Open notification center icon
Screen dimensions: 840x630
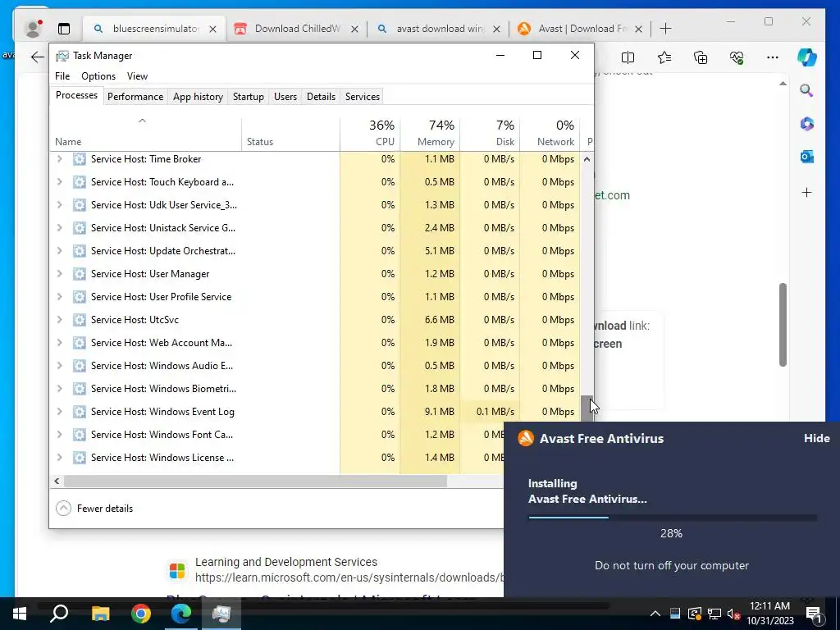point(814,614)
